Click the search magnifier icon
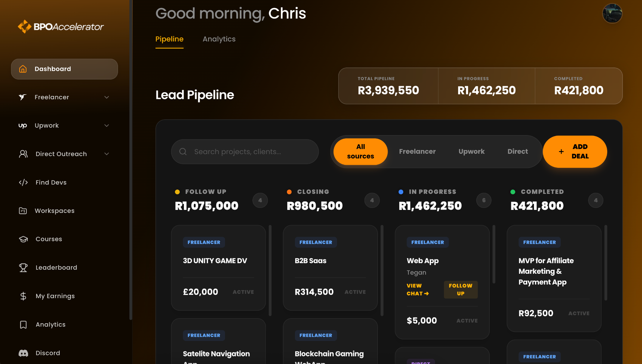 [183, 151]
